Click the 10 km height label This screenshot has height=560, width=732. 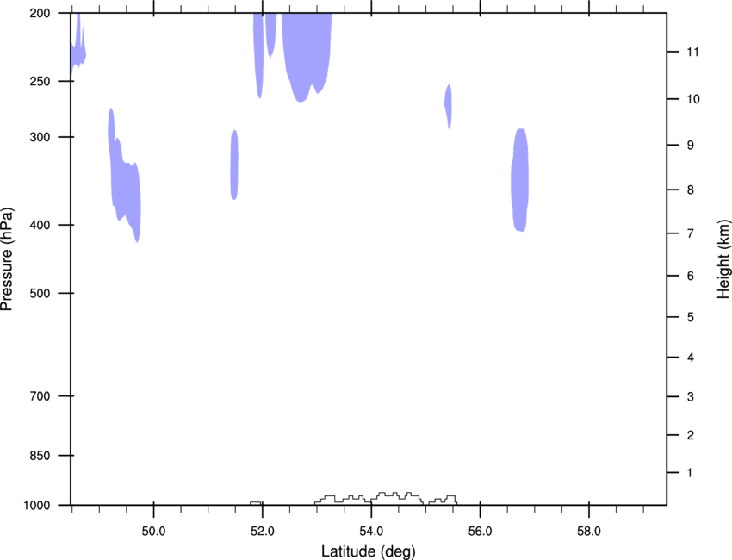(693, 99)
